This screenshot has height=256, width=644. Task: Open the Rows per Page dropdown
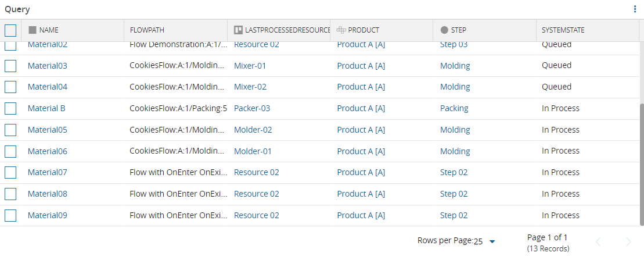point(485,241)
